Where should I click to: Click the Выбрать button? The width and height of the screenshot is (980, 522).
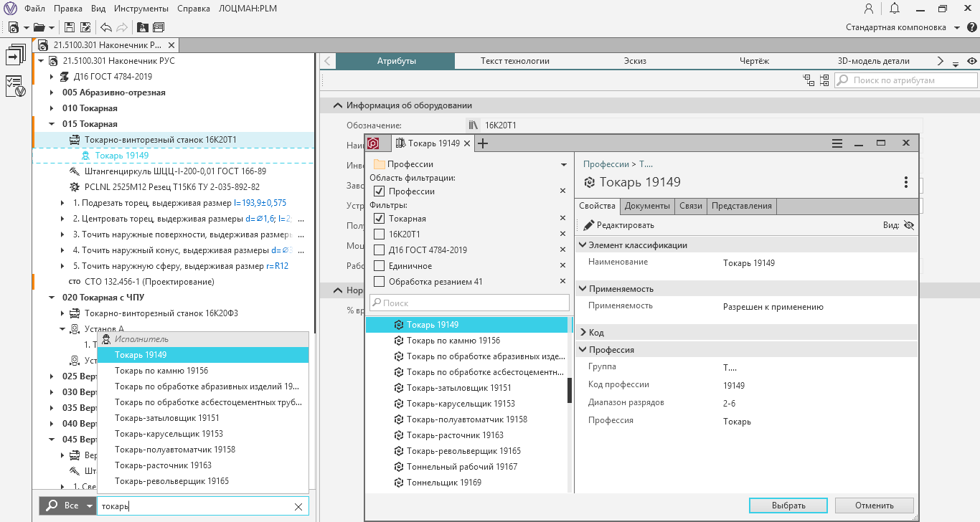pos(788,506)
